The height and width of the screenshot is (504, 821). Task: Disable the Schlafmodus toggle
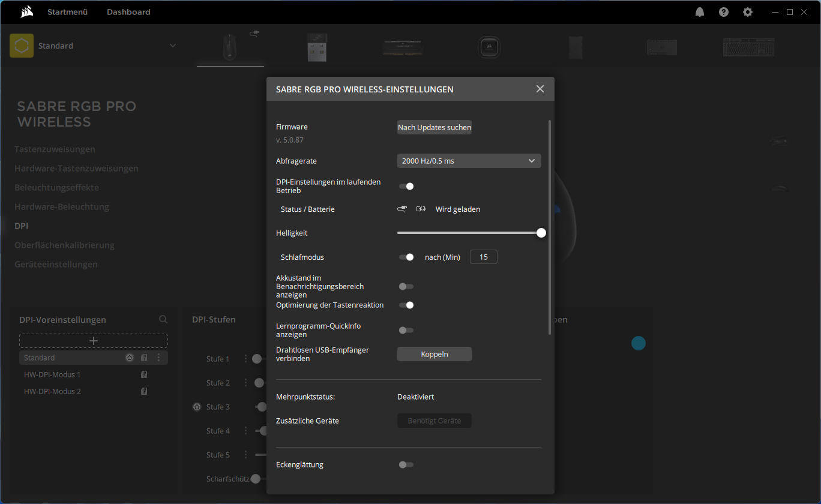[406, 257]
